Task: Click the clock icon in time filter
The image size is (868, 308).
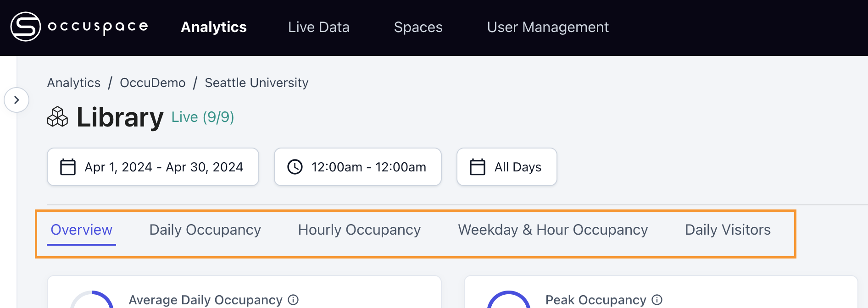Action: pyautogui.click(x=295, y=167)
